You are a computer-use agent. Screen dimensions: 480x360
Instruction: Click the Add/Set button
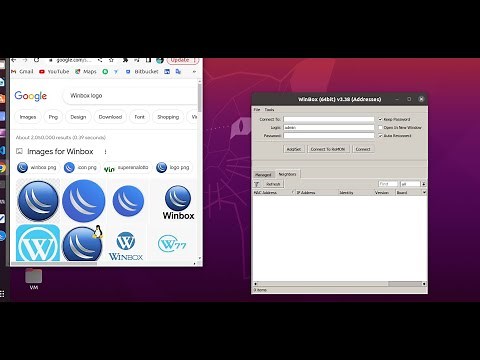coord(294,149)
